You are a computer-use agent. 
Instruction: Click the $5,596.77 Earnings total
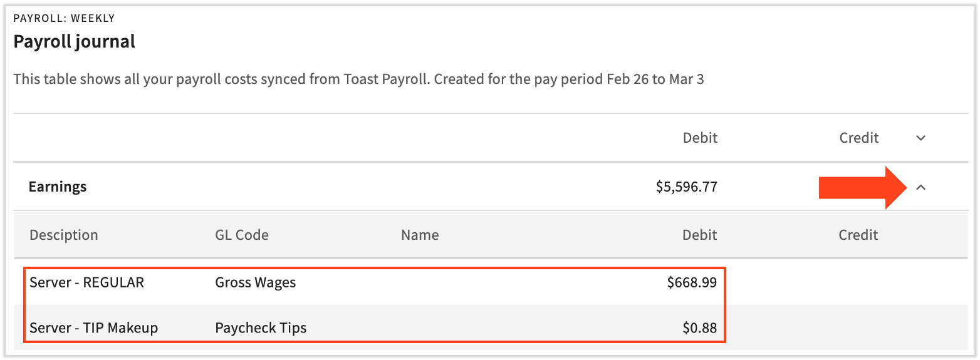687,187
